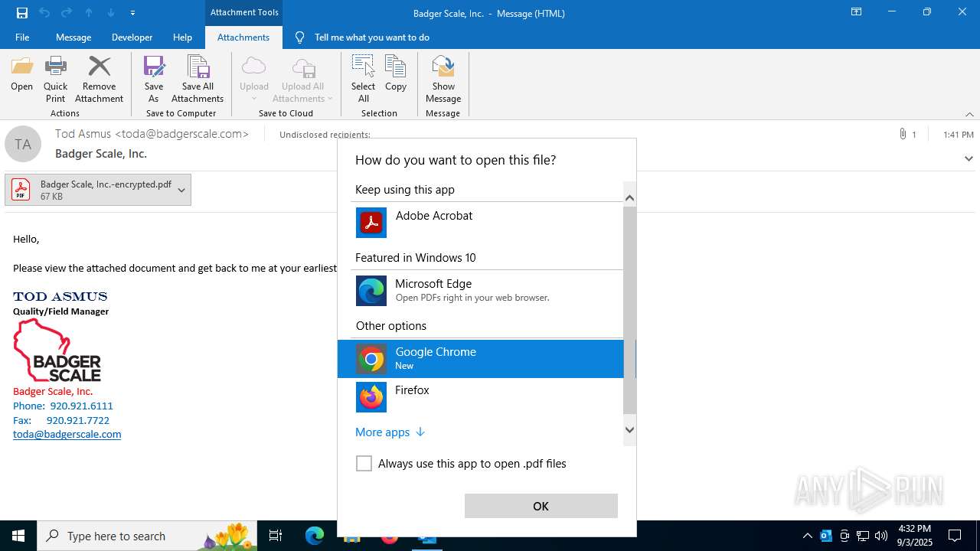Open the File menu

(x=22, y=37)
